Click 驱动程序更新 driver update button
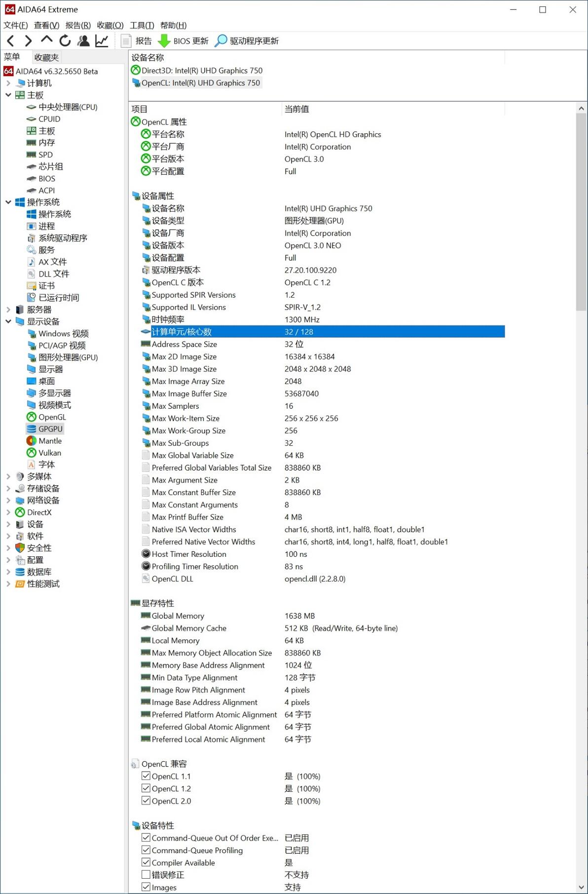The image size is (588, 894). click(x=247, y=41)
